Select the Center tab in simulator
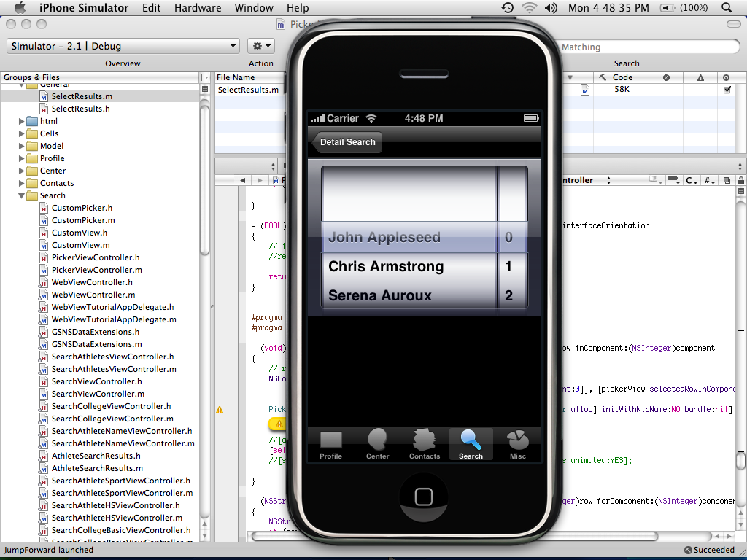 377,445
